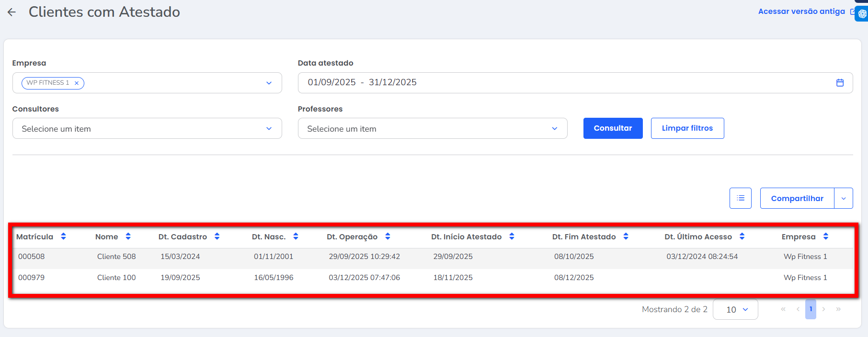The width and height of the screenshot is (868, 337).
Task: Sort by Dt. Operação column arrows
Action: (x=388, y=236)
